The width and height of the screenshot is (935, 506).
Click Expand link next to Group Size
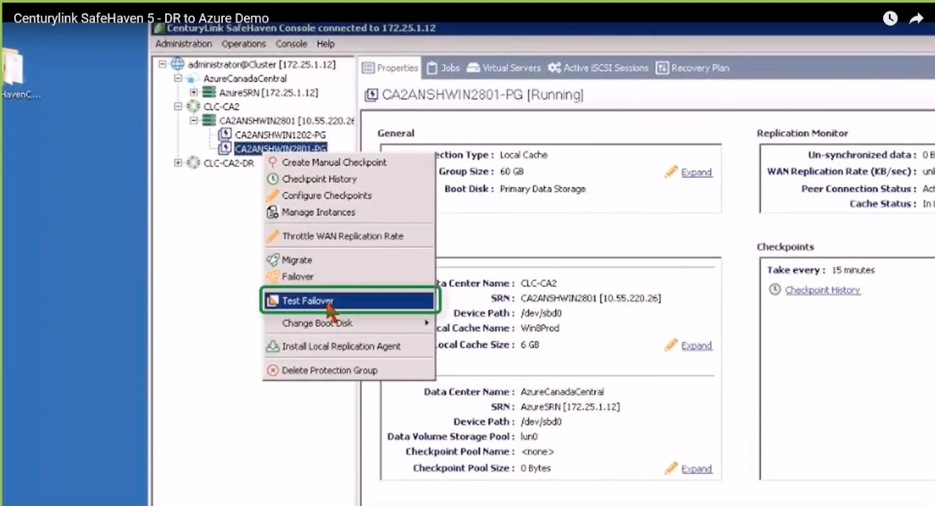pyautogui.click(x=696, y=172)
